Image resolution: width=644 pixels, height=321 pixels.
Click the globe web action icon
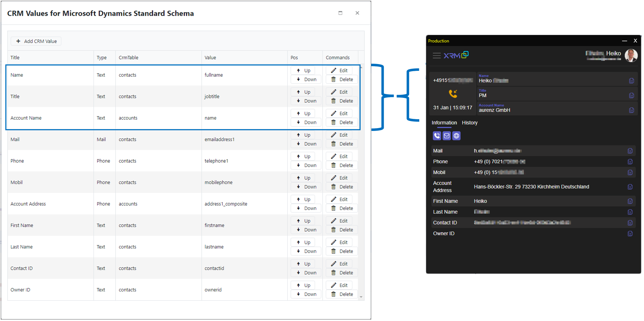(456, 136)
